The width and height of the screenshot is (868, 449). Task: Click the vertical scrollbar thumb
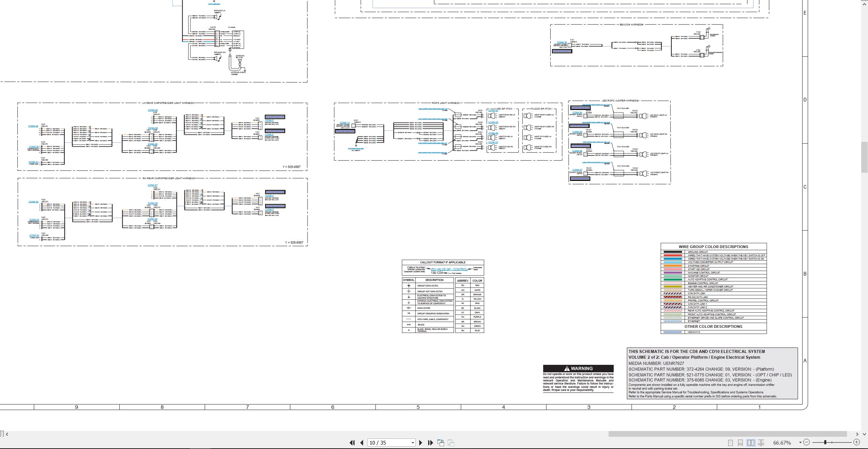(x=865, y=157)
